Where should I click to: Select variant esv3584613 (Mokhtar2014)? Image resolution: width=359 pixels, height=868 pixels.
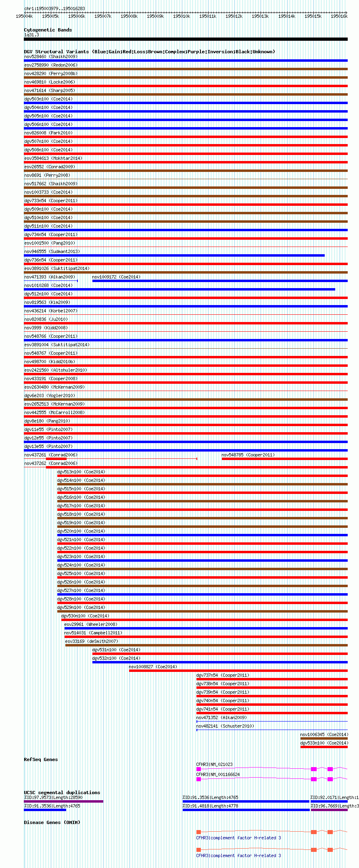[53, 158]
